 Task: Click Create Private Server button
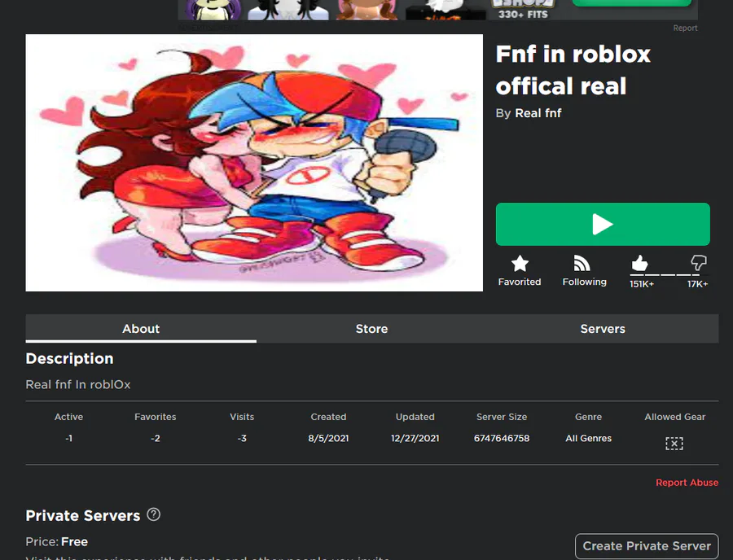pyautogui.click(x=647, y=546)
